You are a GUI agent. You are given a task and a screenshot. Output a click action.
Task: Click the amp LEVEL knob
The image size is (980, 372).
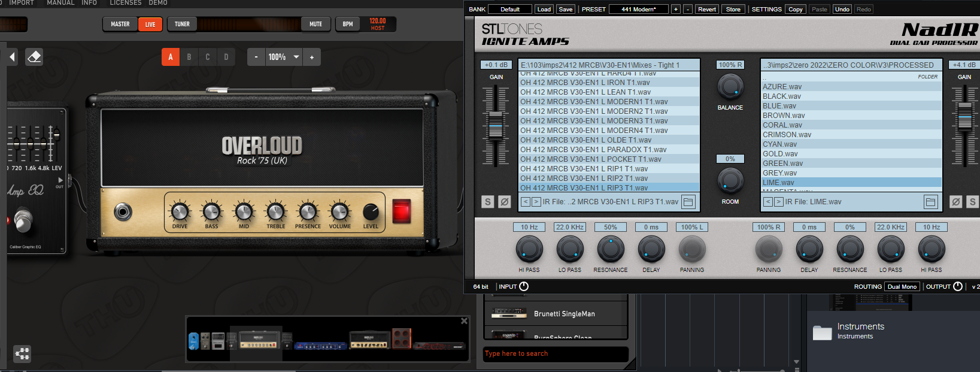(x=371, y=211)
